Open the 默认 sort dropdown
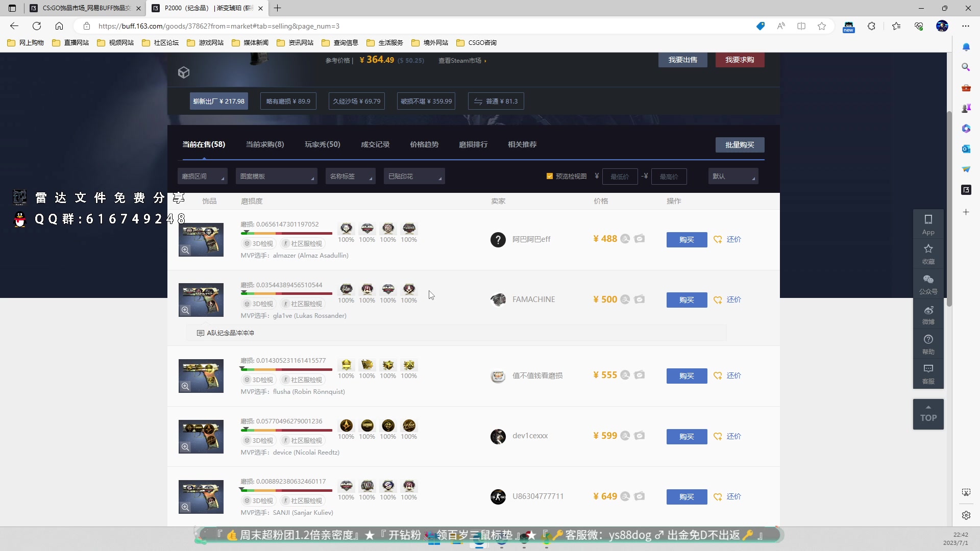 click(733, 176)
